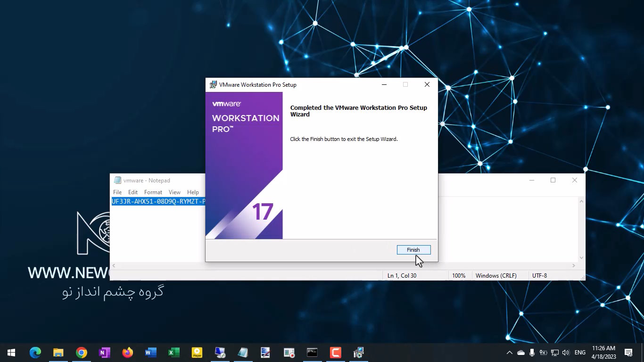Open the Edit menu in Notepad
644x362 pixels.
coord(133,192)
